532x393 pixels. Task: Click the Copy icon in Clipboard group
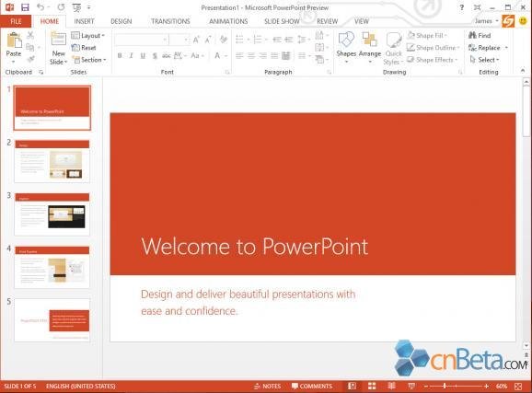pos(30,47)
